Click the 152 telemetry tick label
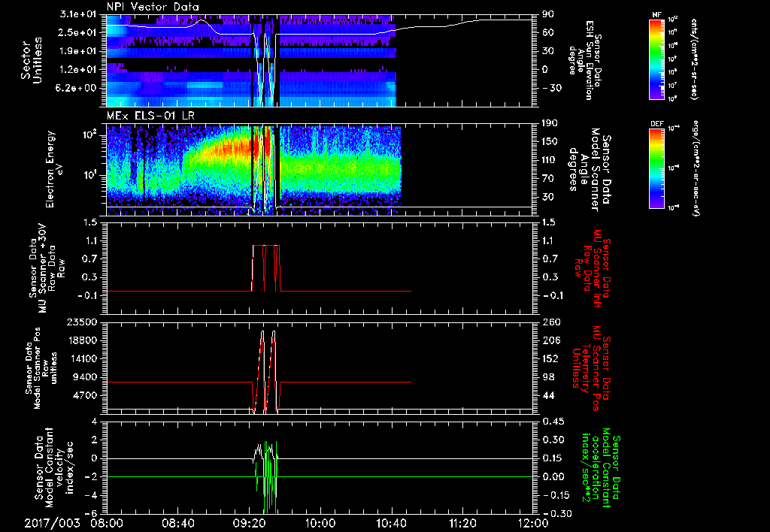Screen dimensions: 770x532 pyautogui.click(x=551, y=358)
